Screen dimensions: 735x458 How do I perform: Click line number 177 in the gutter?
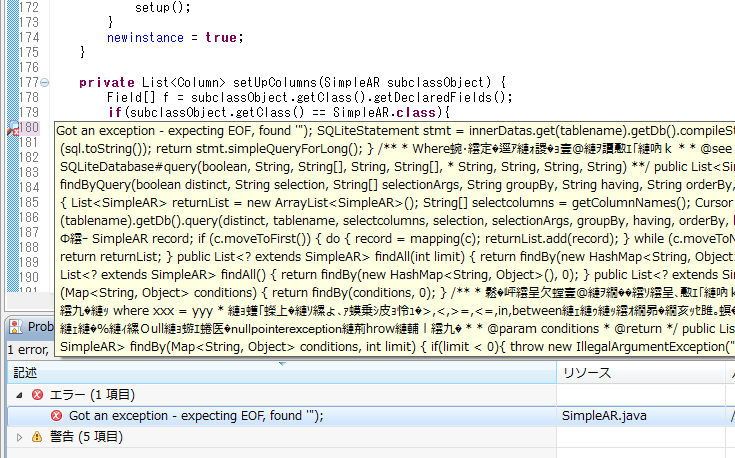click(x=29, y=83)
